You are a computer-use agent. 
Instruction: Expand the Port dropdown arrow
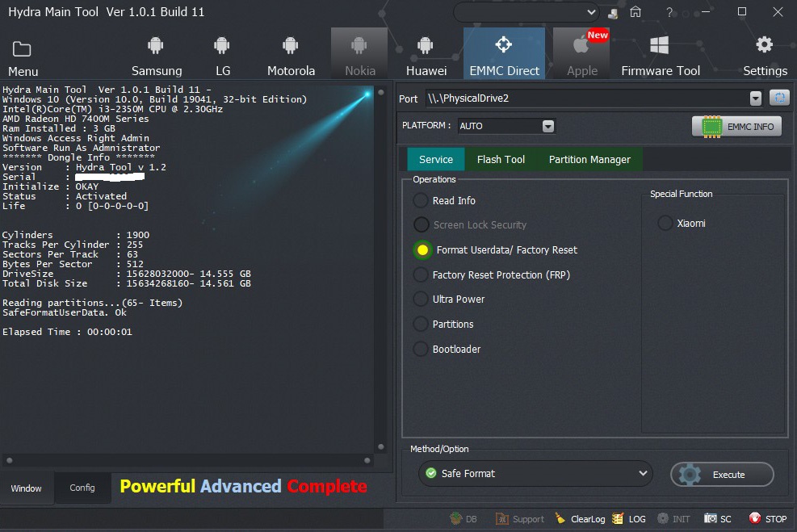pyautogui.click(x=755, y=98)
